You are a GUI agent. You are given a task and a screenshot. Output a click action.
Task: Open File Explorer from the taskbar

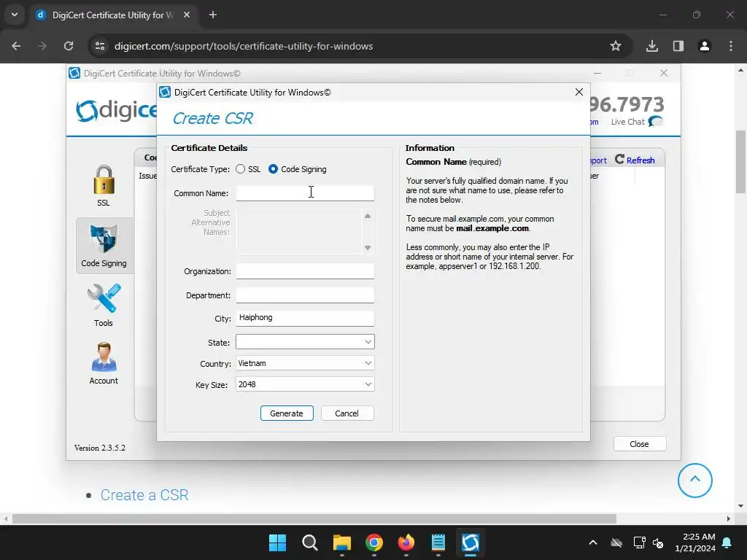[341, 542]
